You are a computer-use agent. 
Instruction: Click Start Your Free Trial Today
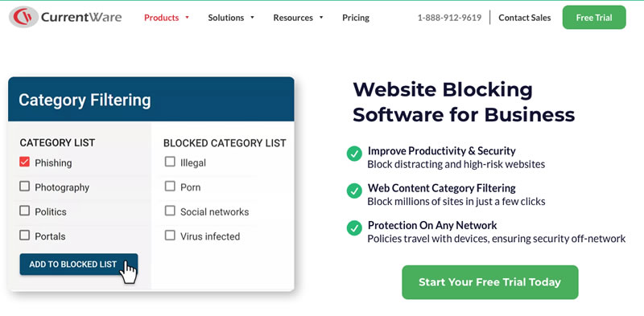pos(490,282)
